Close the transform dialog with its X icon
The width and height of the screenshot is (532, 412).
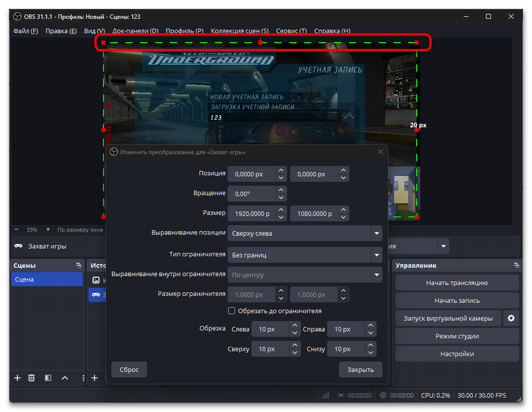pos(380,152)
